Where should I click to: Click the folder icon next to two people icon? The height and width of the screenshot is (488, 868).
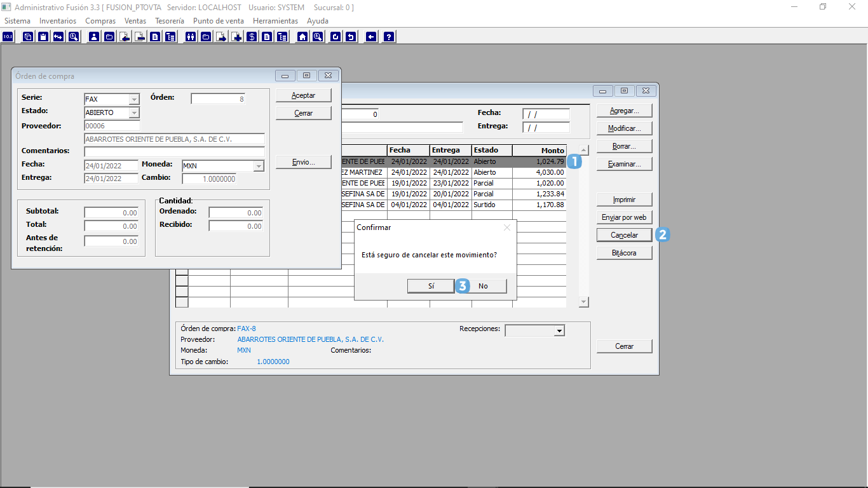click(x=207, y=37)
